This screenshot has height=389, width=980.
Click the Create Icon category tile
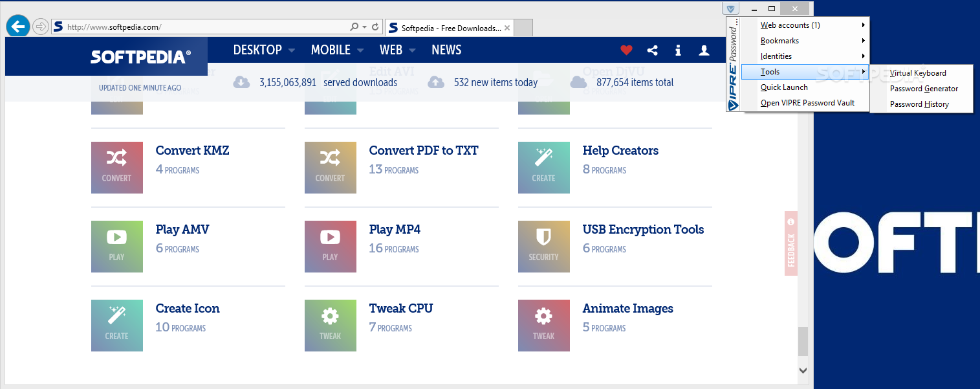(x=117, y=326)
